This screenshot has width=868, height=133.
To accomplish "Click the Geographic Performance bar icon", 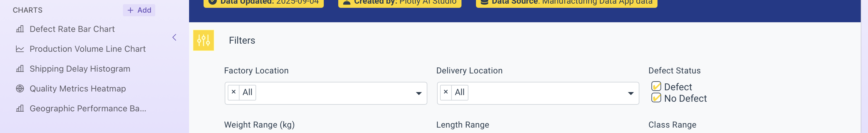I will click(20, 109).
